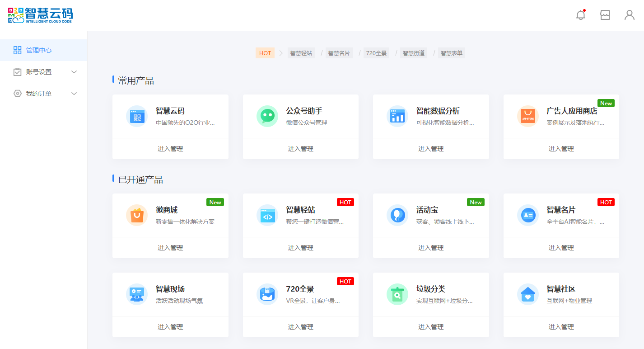Click the 微商城 shopping bag icon
644x349 pixels.
point(137,215)
